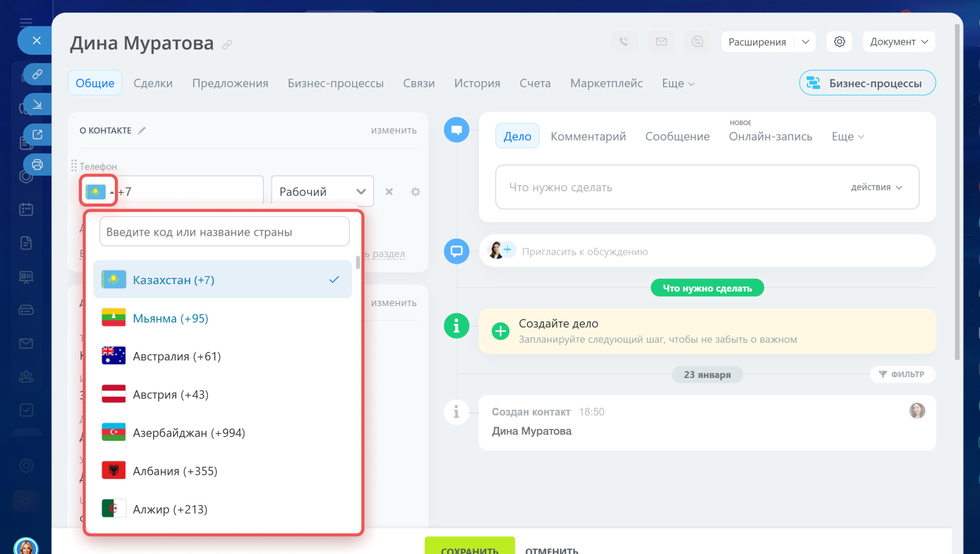Image resolution: width=980 pixels, height=554 pixels.
Task: Open the Комментарий tab in timeline
Action: [588, 136]
